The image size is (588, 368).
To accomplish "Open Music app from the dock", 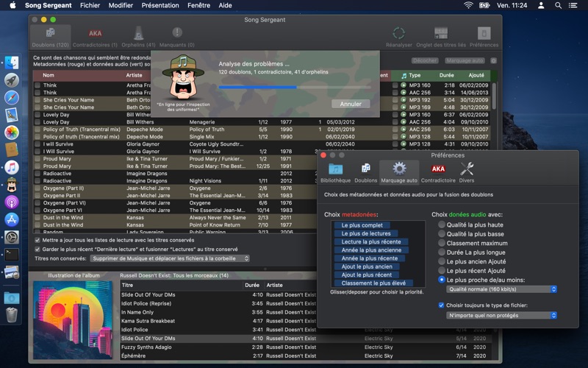I will [x=12, y=167].
